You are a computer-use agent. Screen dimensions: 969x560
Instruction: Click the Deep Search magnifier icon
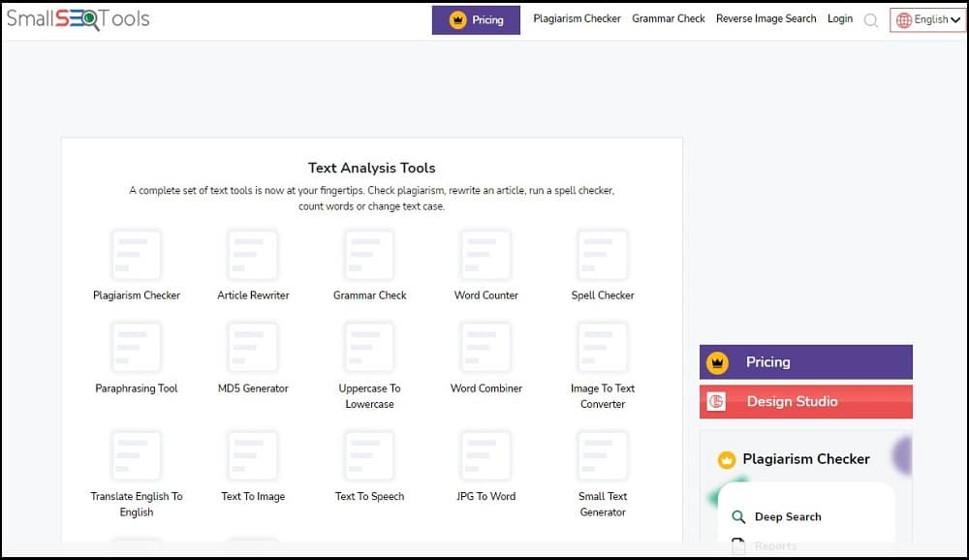click(738, 516)
